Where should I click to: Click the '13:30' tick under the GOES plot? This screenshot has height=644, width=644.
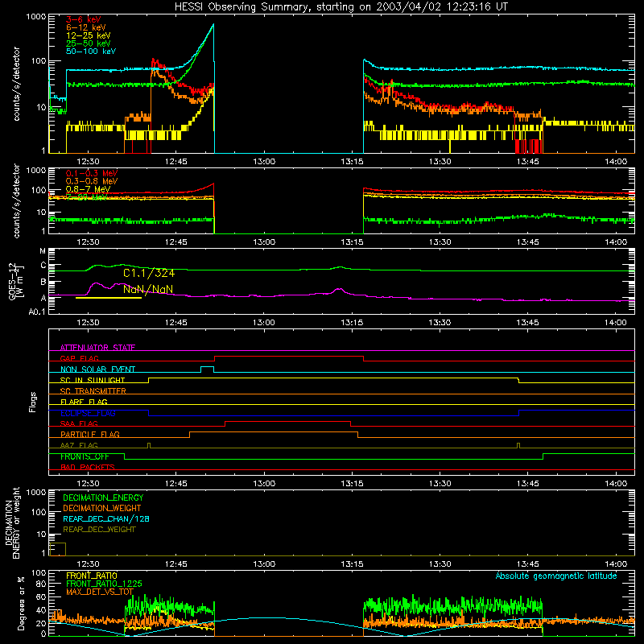click(440, 323)
